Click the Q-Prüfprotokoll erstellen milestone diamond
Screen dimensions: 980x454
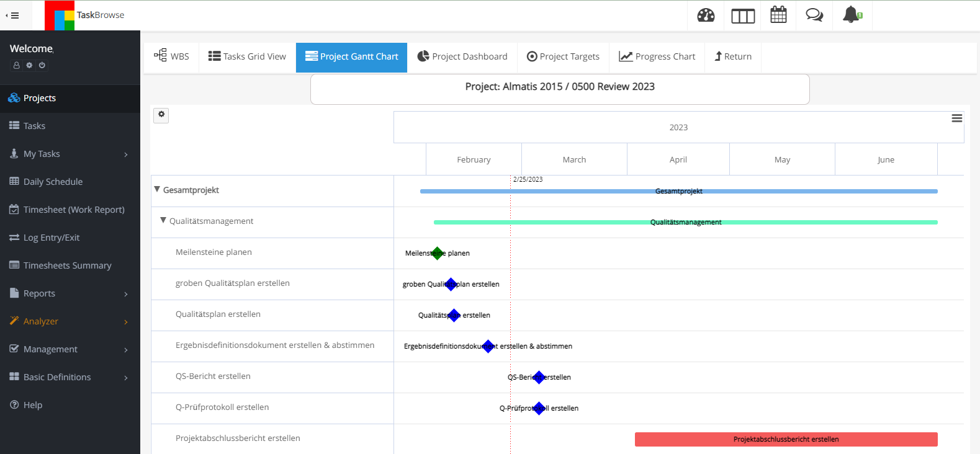pos(539,408)
